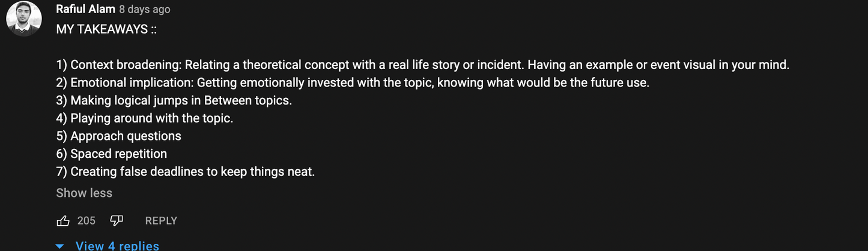This screenshot has width=868, height=251.
Task: Like Rafiul Alam's comment with thumbs up
Action: coord(63,221)
